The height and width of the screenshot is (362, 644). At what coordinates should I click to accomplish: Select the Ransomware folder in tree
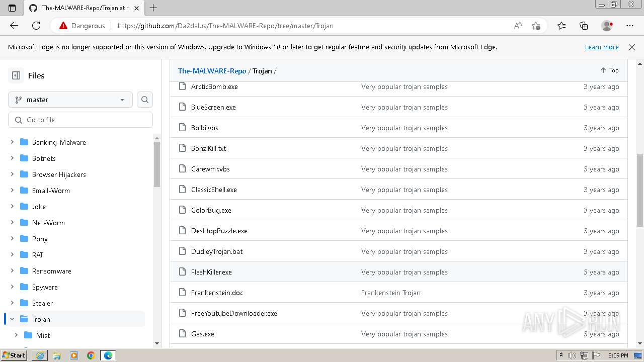[x=51, y=271]
